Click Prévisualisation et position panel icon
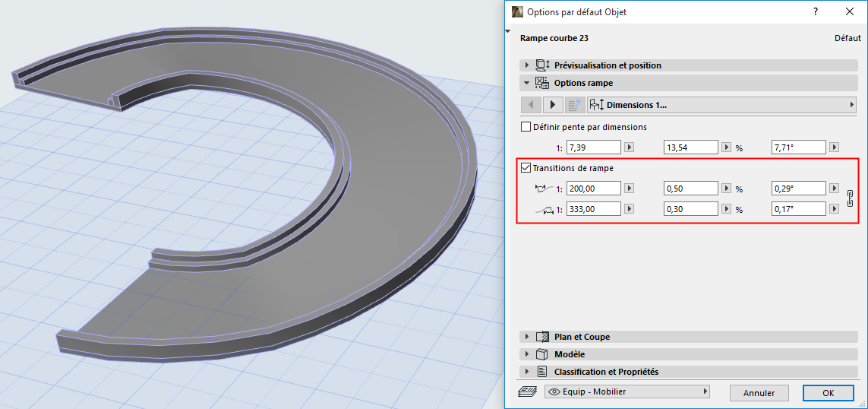Image resolution: width=868 pixels, height=409 pixels. [x=542, y=65]
